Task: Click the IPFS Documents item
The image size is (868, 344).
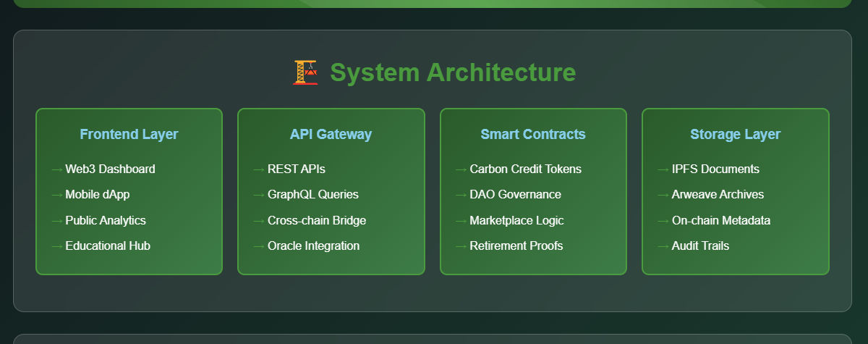Action: (715, 169)
